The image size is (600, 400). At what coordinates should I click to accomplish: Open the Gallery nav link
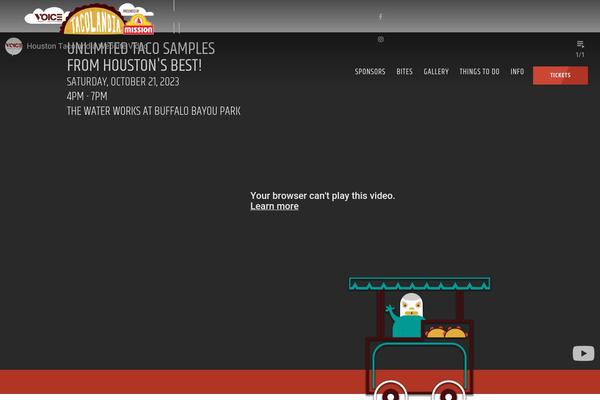pos(436,72)
